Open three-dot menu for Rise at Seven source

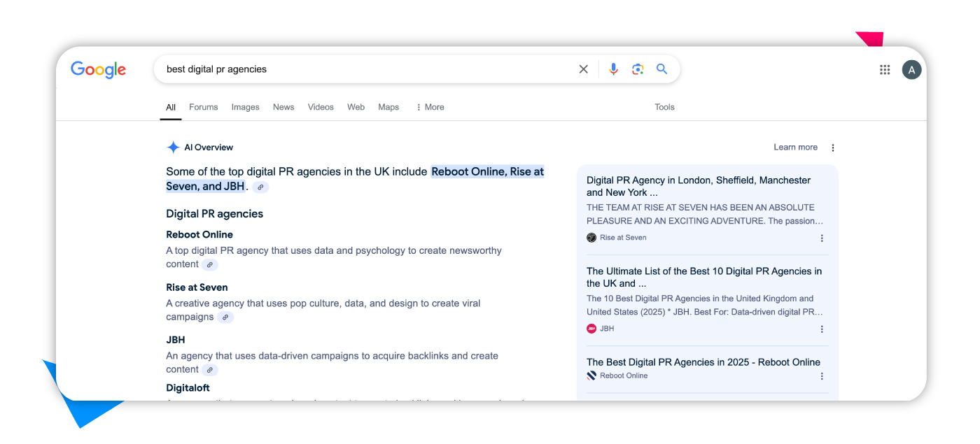tap(822, 238)
